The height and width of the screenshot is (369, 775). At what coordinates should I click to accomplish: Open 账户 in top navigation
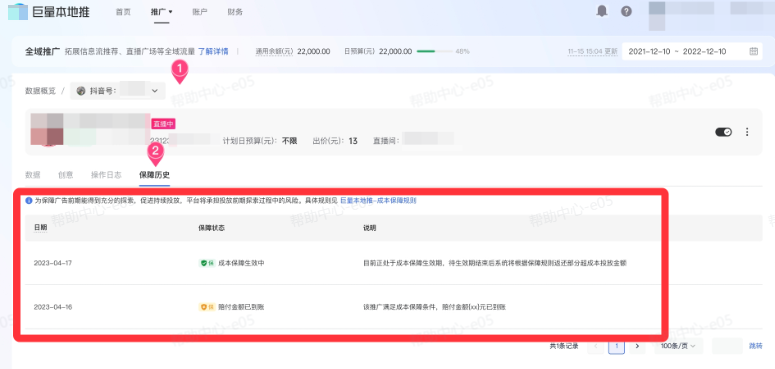coord(200,12)
